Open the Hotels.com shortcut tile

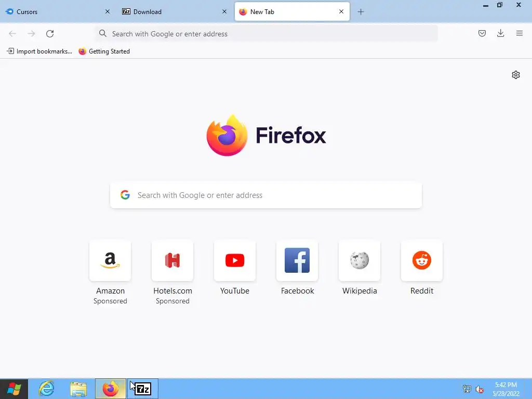tap(172, 261)
